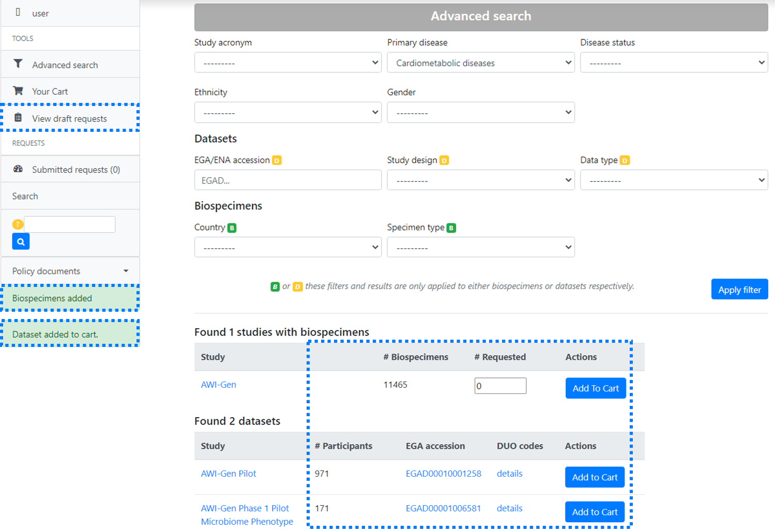Click the blue magnifier search button

pos(21,241)
